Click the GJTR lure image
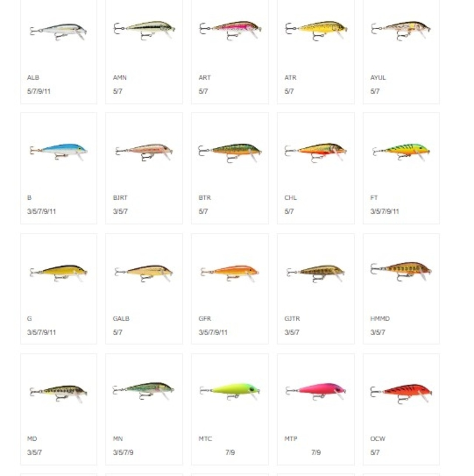474x476 pixels. (316, 273)
